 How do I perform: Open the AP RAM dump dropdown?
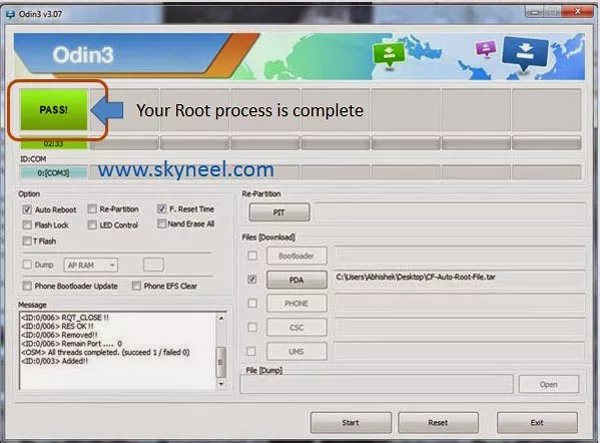click(x=91, y=265)
